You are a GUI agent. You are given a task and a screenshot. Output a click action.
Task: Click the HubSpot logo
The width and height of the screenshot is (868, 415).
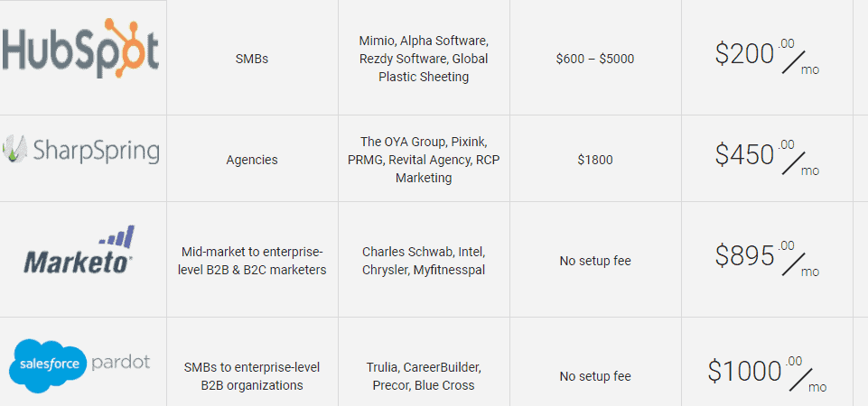[80, 49]
